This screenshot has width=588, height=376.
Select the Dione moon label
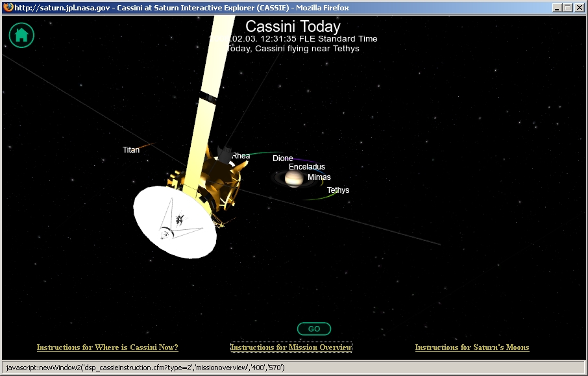coord(283,158)
